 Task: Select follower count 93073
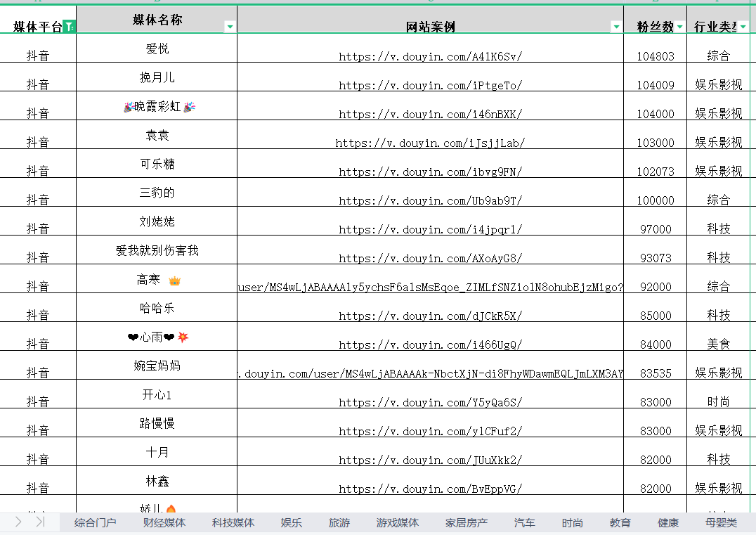656,258
